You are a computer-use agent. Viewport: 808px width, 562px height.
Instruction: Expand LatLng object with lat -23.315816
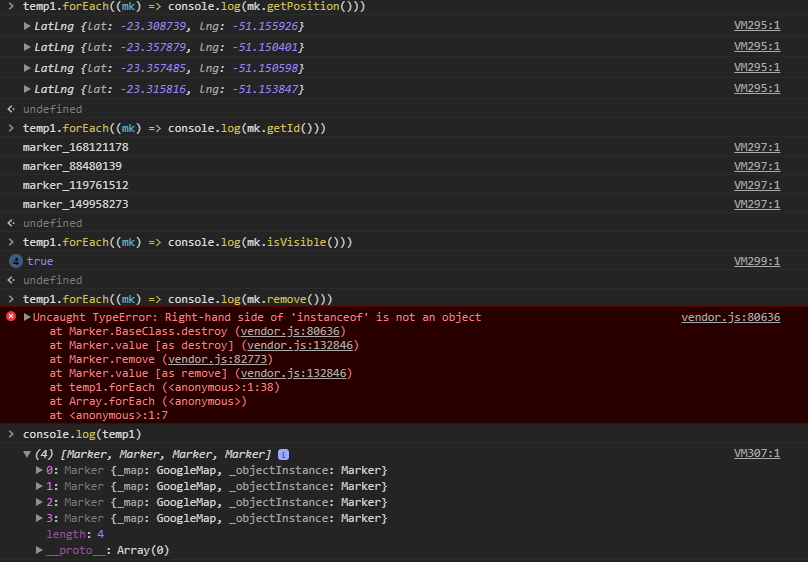27,89
